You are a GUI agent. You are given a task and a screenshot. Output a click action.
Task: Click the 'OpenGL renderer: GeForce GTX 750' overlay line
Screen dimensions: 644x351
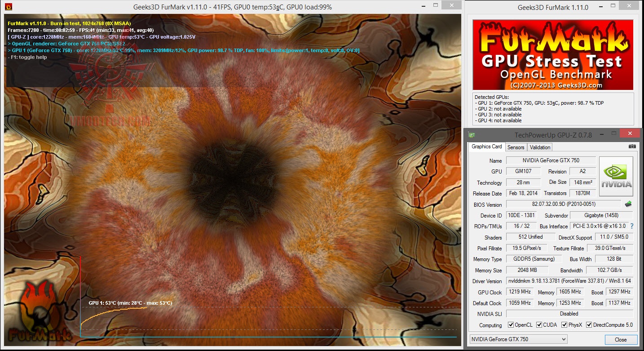click(x=66, y=44)
